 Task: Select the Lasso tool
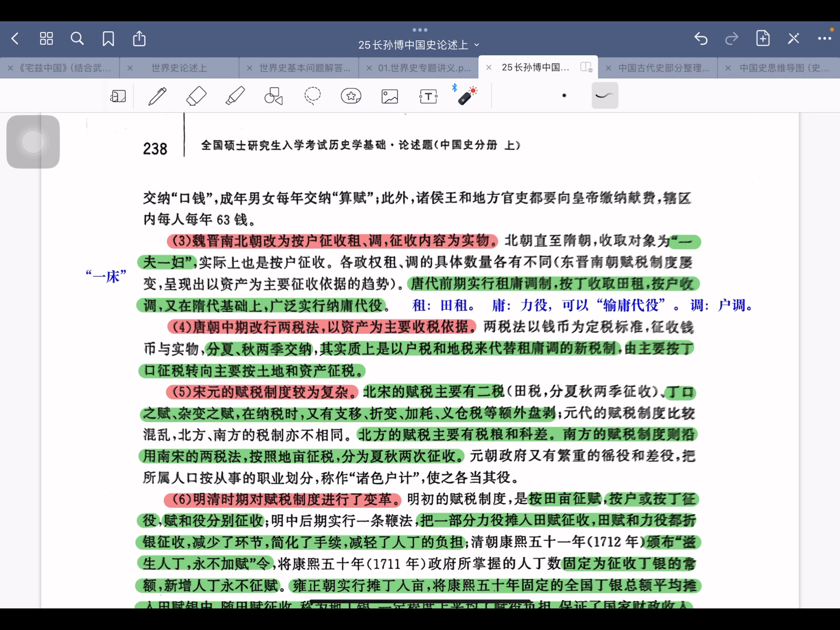pos(313,96)
